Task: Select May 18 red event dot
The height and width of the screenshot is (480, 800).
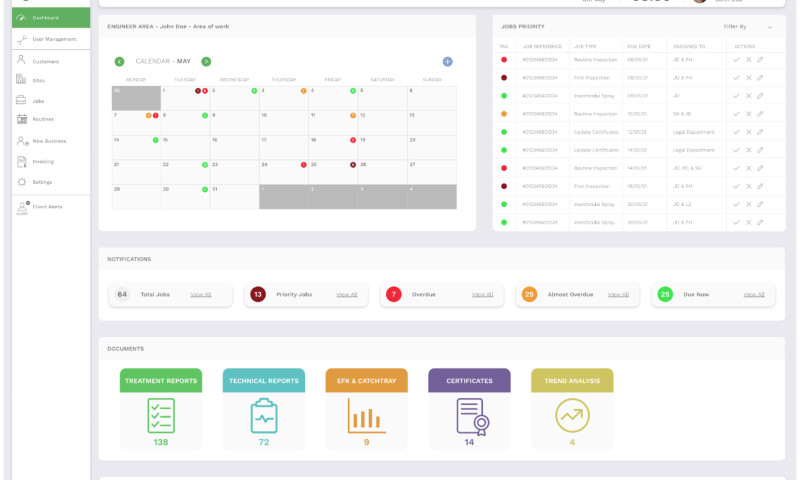Action: tap(353, 140)
